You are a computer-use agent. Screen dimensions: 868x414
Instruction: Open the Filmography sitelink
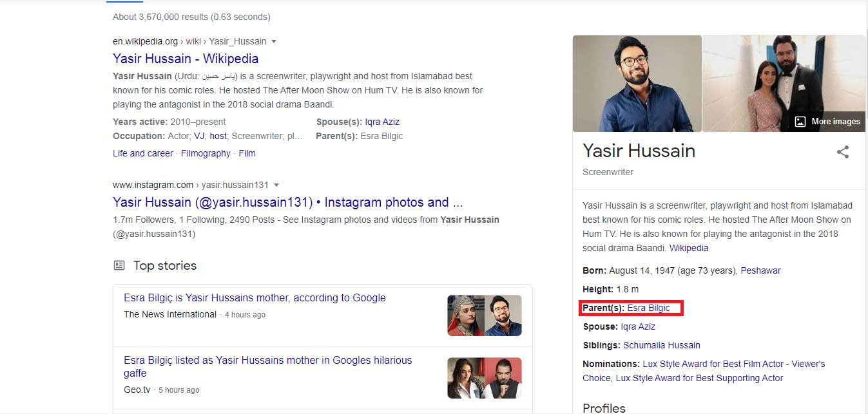pos(206,153)
